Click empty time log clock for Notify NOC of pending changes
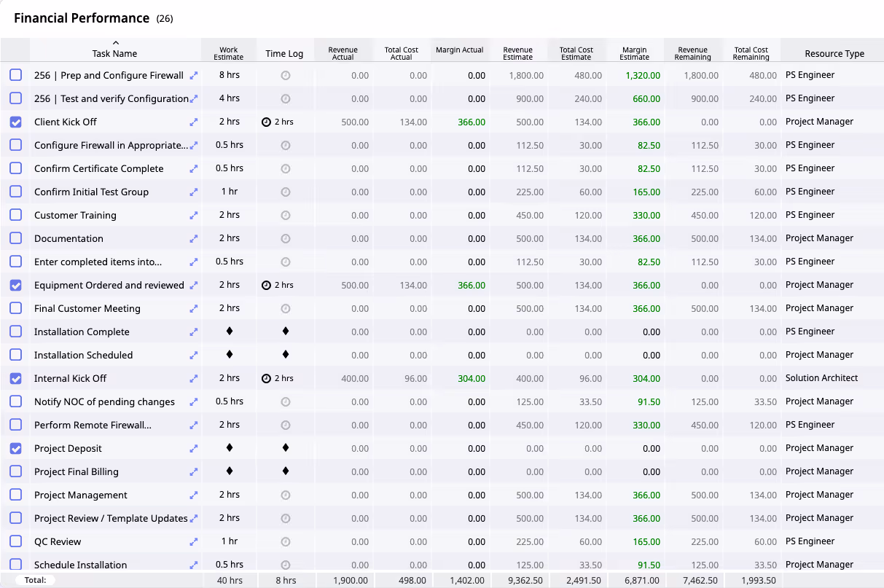884x588 pixels. pos(286,402)
